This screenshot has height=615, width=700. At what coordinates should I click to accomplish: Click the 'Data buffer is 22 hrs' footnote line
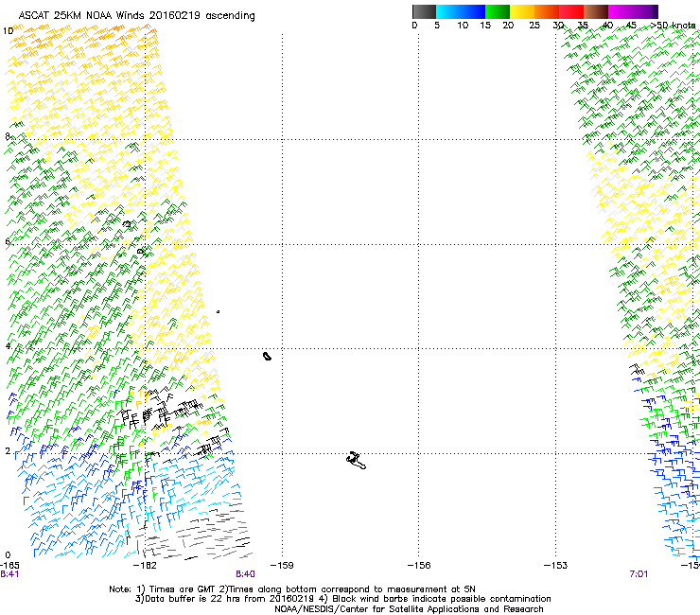pos(342,599)
